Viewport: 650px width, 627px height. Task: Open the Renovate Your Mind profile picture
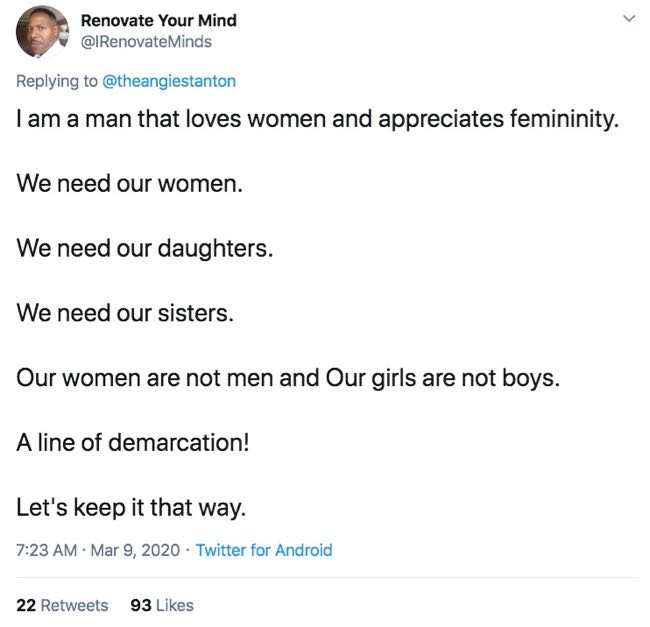[x=42, y=31]
